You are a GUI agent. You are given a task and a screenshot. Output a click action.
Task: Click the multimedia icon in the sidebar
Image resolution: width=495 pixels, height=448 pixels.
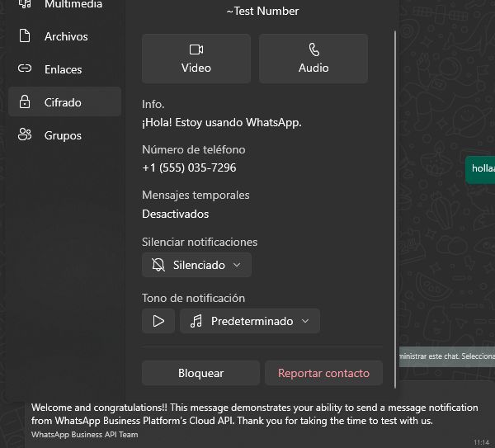tap(25, 4)
